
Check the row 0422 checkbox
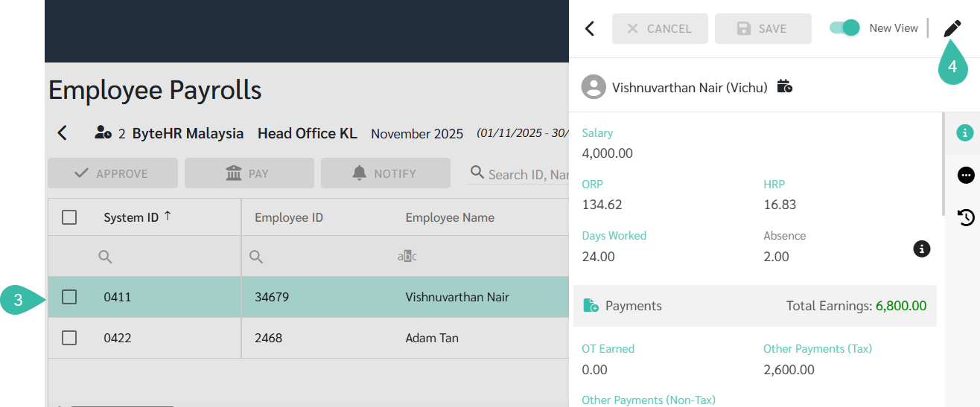click(69, 338)
